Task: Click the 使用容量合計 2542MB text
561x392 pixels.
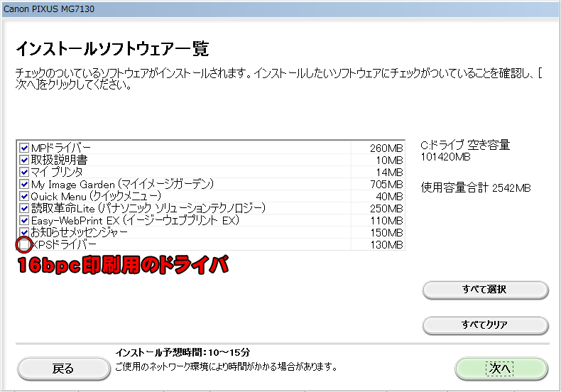Action: (x=476, y=187)
